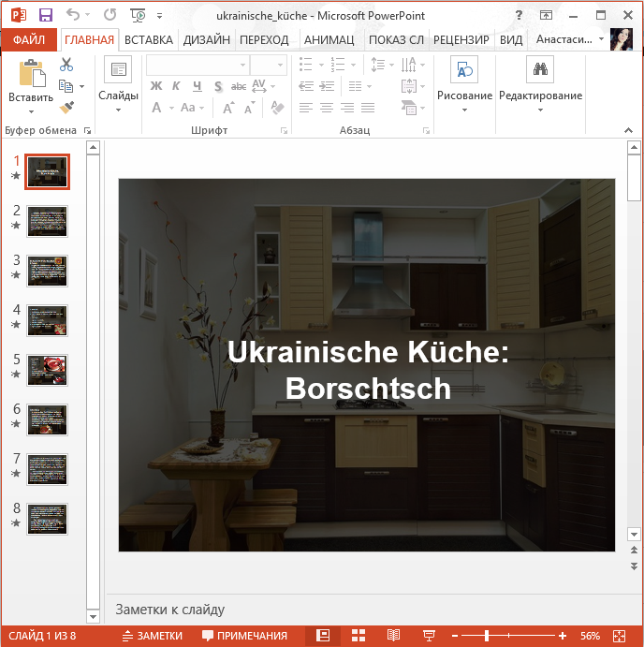Switch to the ПЕРЕХОД tab

(x=264, y=40)
